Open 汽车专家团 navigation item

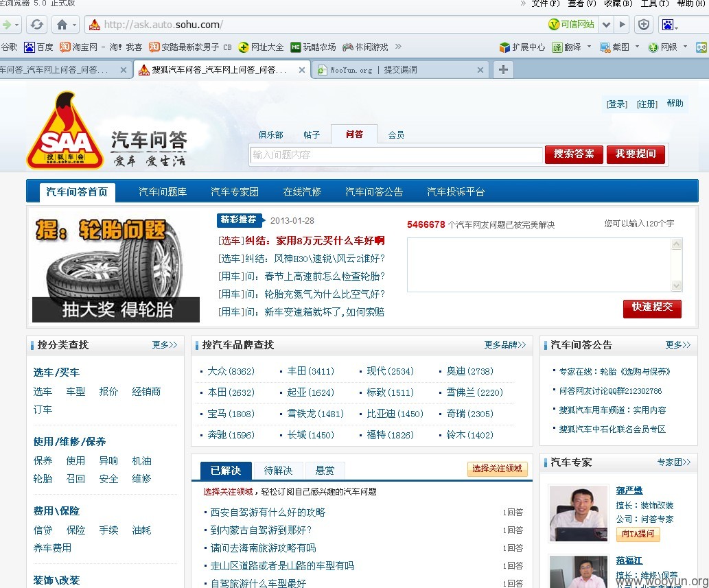(235, 192)
